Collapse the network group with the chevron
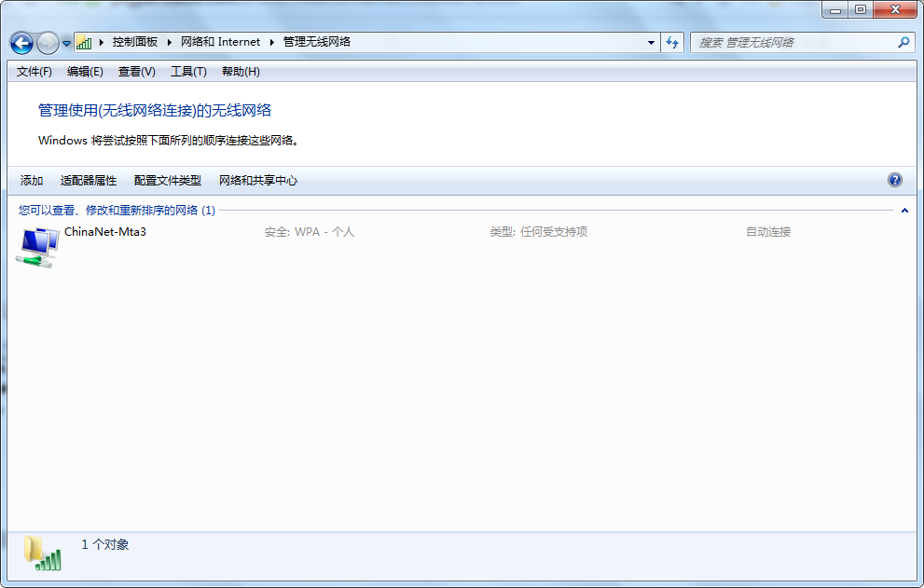This screenshot has height=588, width=924. [x=904, y=211]
